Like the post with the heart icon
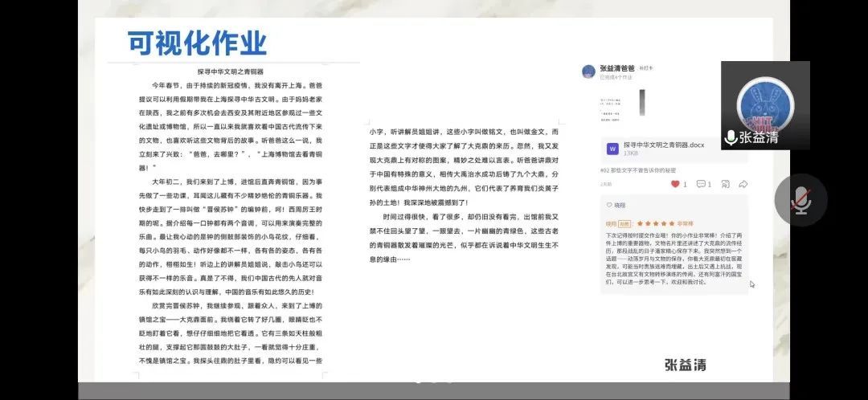868x400 pixels. 675,184
